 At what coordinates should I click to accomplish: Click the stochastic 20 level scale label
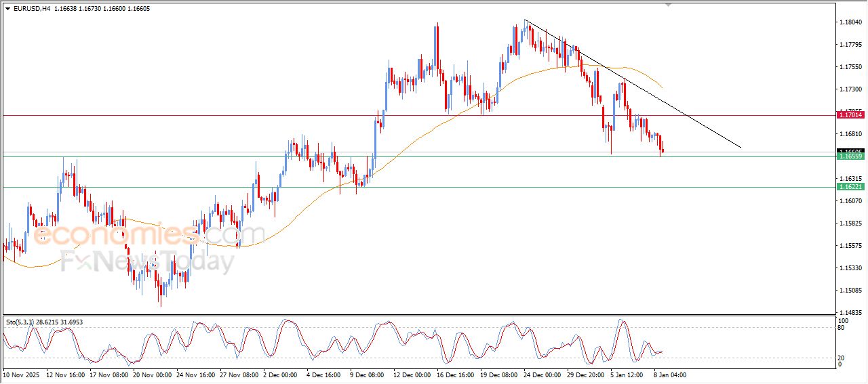(843, 357)
